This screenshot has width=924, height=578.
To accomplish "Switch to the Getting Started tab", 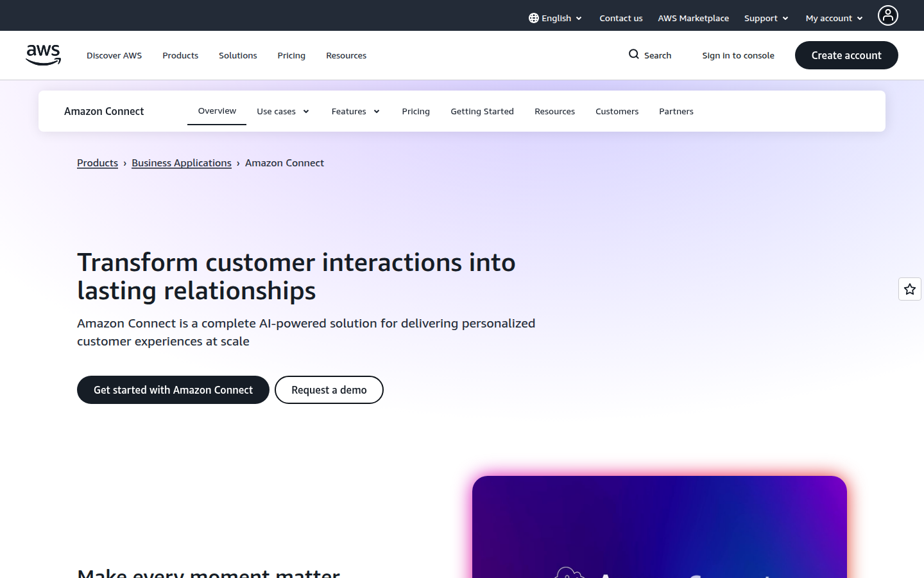I will point(482,111).
